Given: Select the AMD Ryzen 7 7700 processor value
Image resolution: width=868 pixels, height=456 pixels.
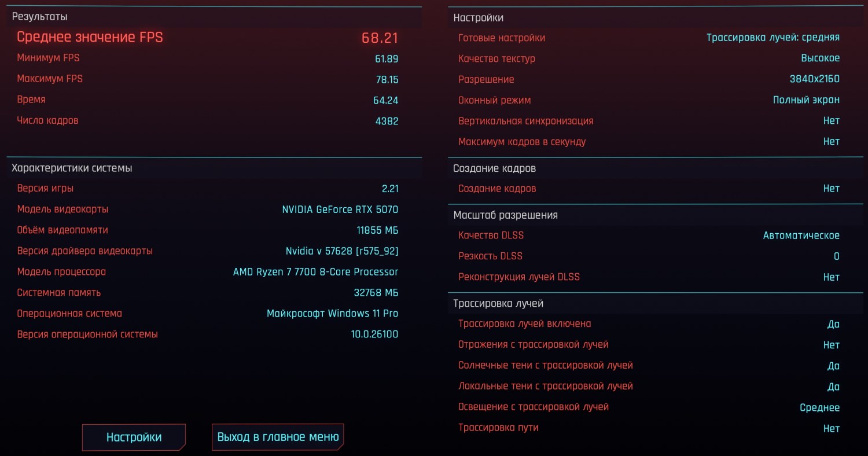Looking at the screenshot, I should click(315, 272).
